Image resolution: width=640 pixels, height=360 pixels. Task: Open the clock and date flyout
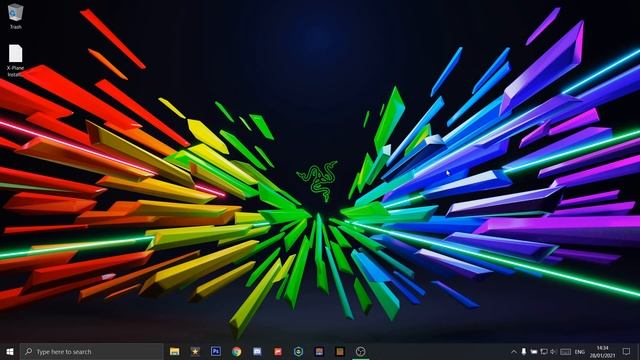click(x=602, y=351)
